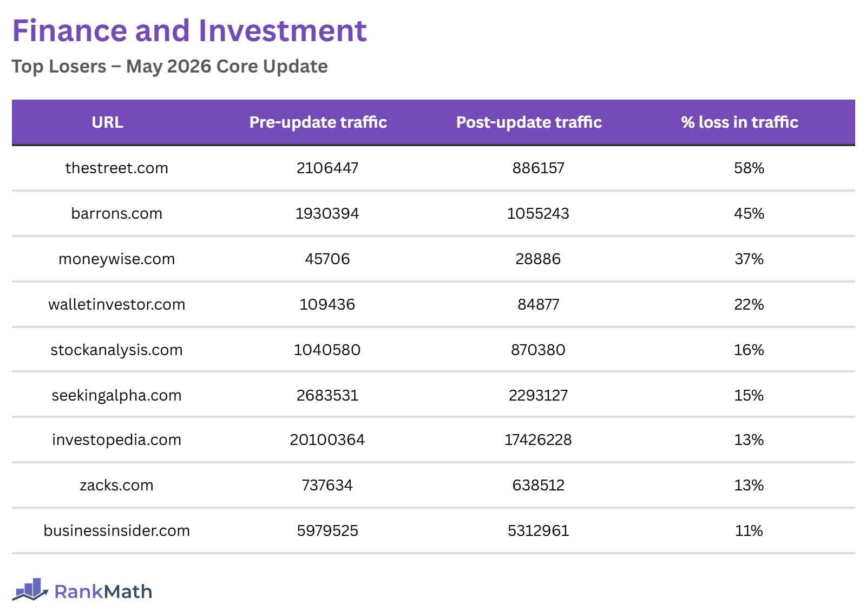Click the % loss in traffic header
This screenshot has height=616, width=866.
click(739, 122)
